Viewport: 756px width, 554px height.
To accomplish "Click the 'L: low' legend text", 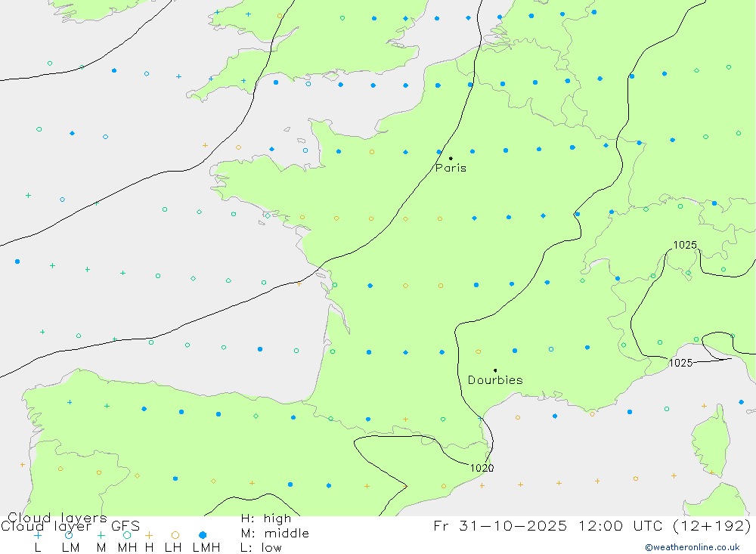I will tap(261, 548).
